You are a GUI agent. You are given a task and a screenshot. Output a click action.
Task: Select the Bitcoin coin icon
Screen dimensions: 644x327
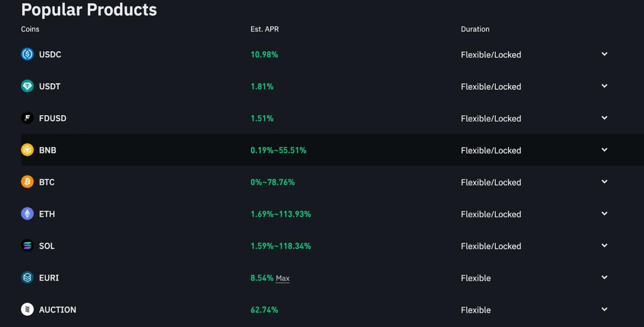click(27, 181)
